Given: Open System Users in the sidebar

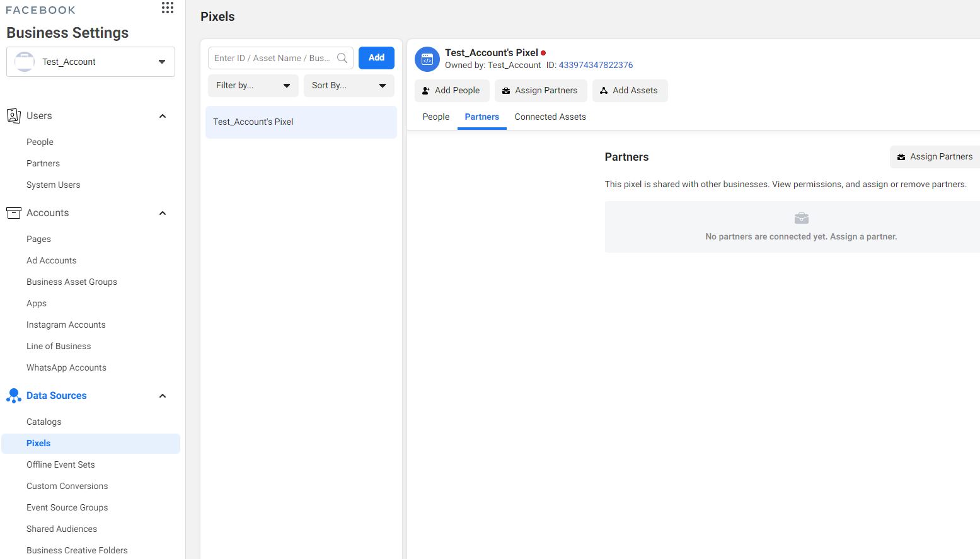Looking at the screenshot, I should tap(53, 185).
